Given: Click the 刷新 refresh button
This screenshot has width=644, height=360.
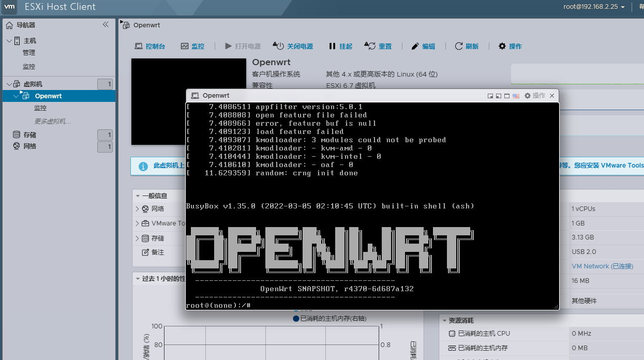Looking at the screenshot, I should click(x=467, y=46).
